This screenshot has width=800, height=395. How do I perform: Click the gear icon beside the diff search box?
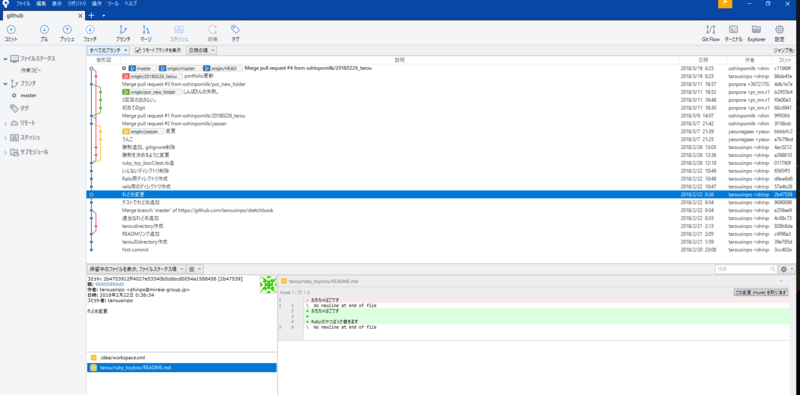click(x=785, y=269)
